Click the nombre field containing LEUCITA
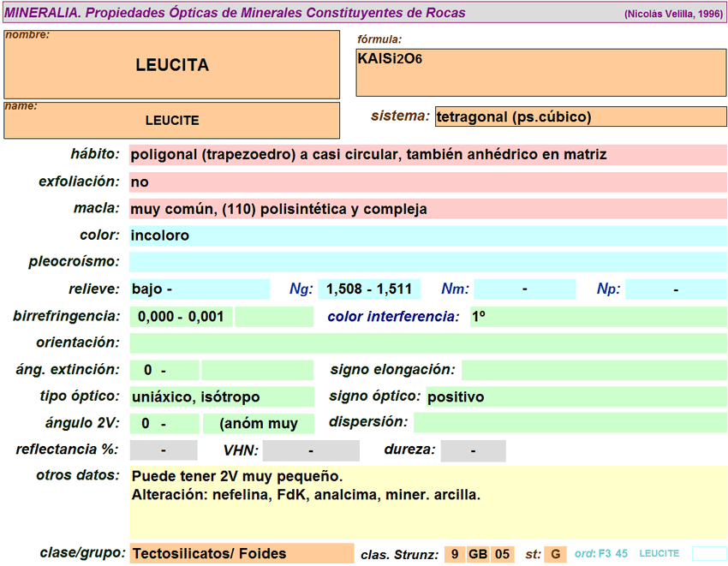The height and width of the screenshot is (566, 728). 172,65
